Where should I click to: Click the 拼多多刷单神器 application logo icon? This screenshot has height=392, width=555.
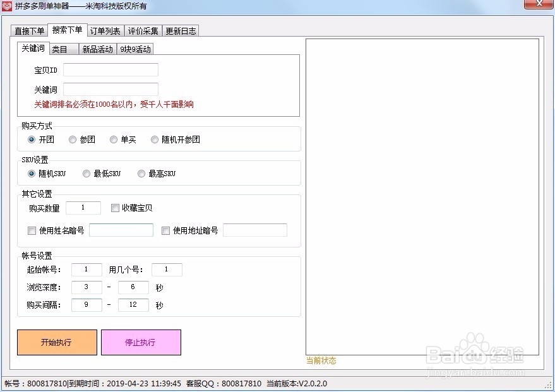[8, 6]
